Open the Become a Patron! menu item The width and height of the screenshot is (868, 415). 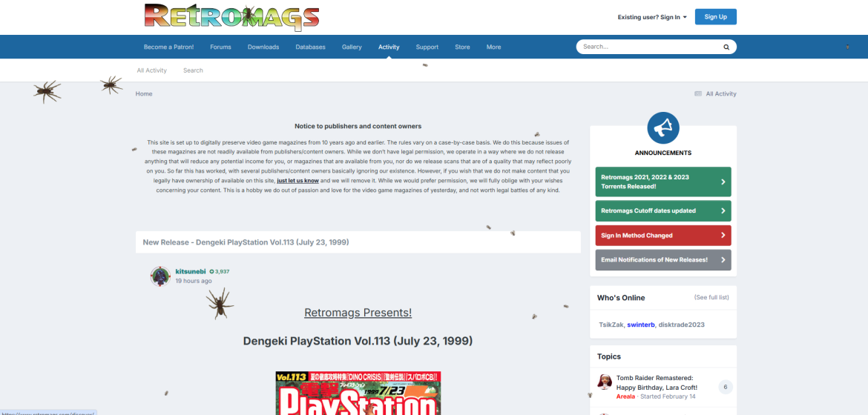[x=169, y=47]
